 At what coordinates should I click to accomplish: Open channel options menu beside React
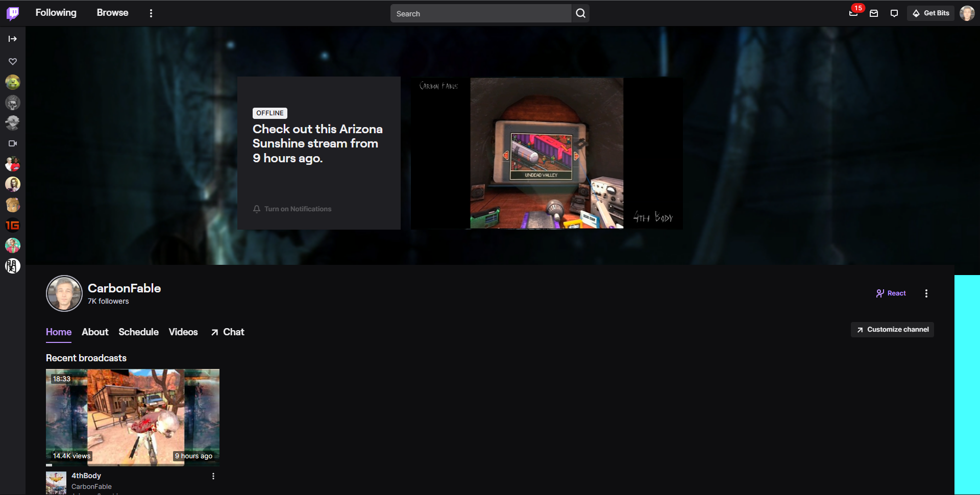coord(926,293)
